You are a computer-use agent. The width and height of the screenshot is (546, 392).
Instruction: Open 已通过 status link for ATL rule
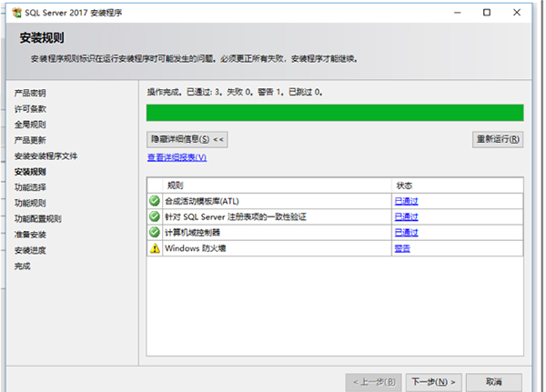point(406,201)
